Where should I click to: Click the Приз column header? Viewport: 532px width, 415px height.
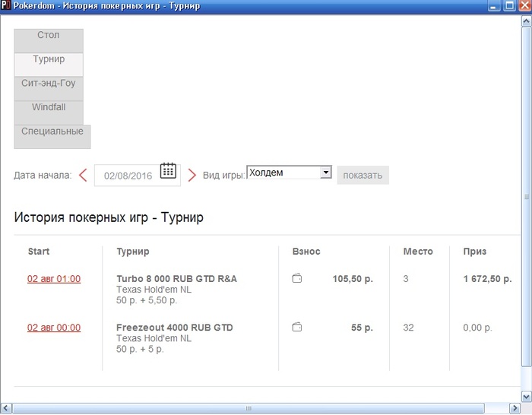point(475,252)
